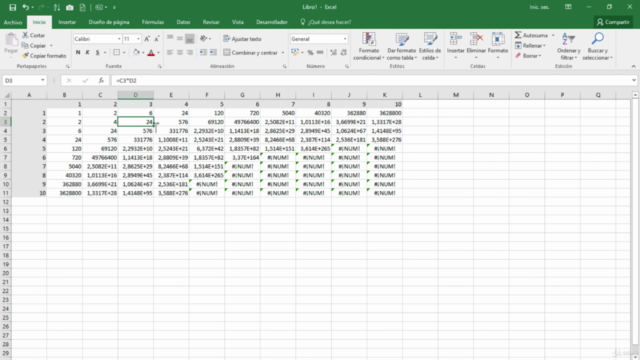Click the select-all corner button
Viewport: 640px width, 360px height.
click(6, 95)
